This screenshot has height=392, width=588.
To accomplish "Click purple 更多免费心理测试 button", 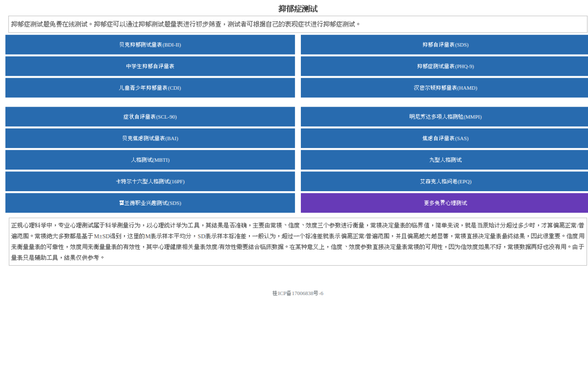I will click(444, 203).
